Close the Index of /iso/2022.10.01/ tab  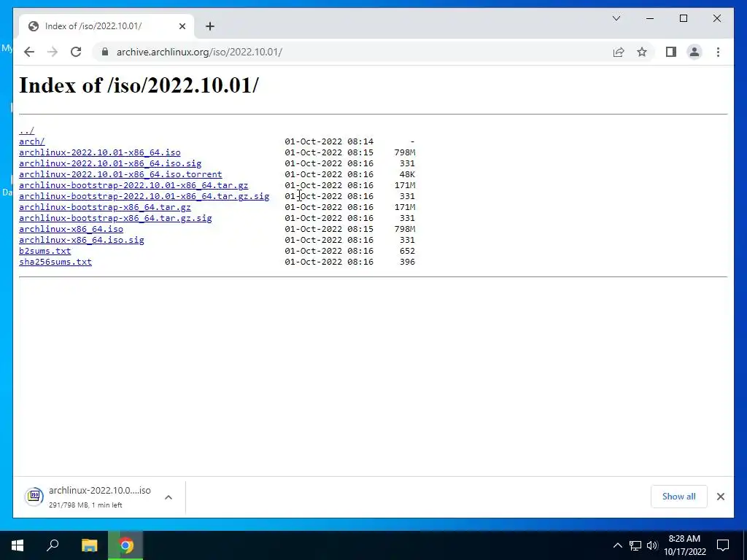coord(182,26)
